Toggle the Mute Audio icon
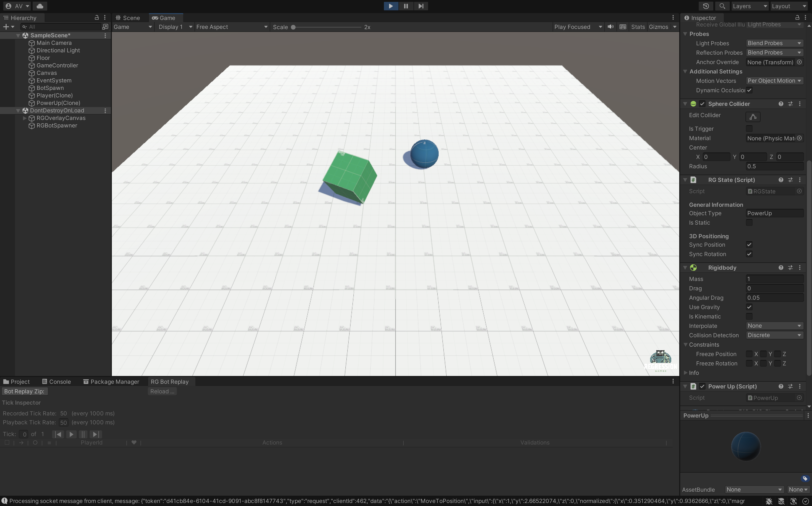Image resolution: width=812 pixels, height=506 pixels. coord(611,27)
